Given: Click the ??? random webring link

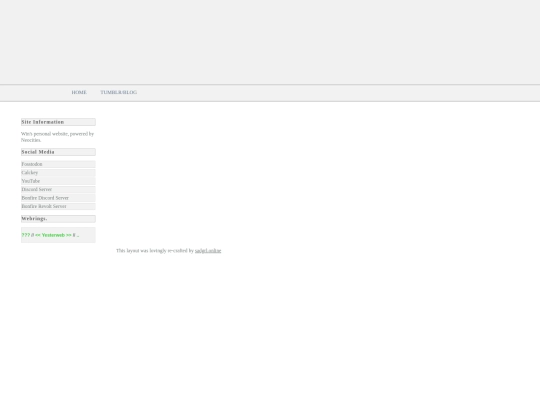Looking at the screenshot, I should pos(25,235).
